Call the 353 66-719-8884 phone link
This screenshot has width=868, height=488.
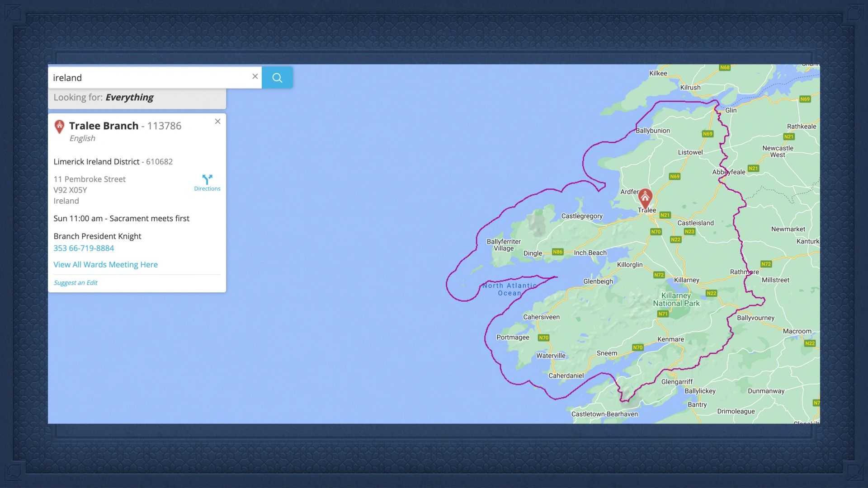tap(84, 248)
